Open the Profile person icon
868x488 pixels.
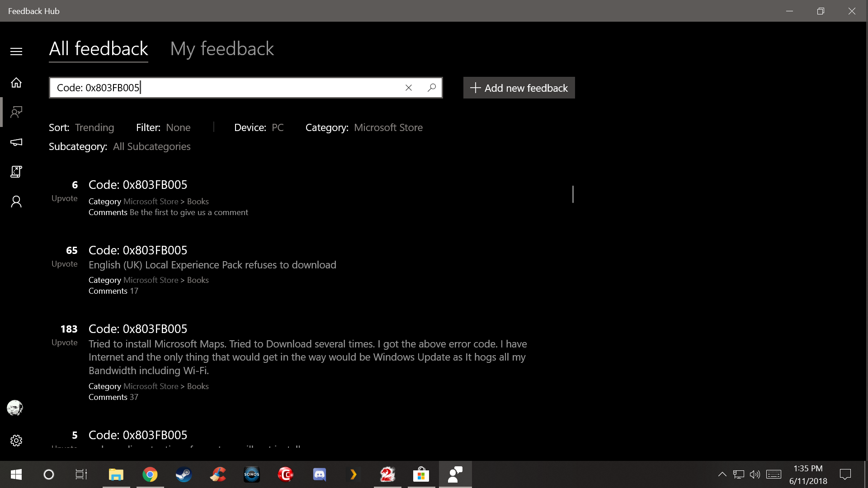click(16, 202)
